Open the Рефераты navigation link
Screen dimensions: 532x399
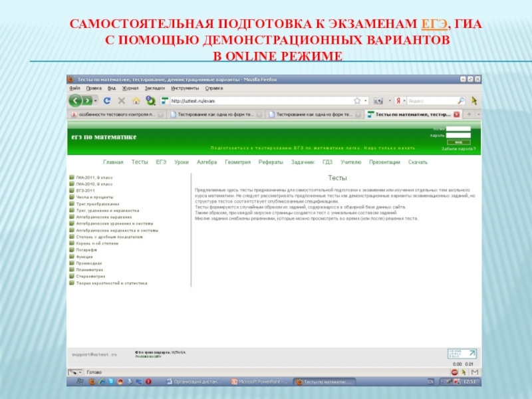click(271, 162)
